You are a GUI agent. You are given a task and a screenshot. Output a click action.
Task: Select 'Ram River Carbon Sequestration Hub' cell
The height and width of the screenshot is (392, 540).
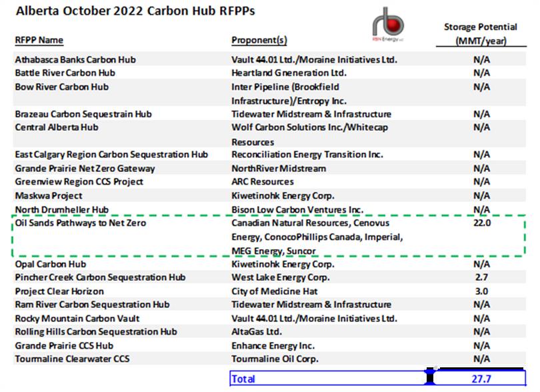pyautogui.click(x=92, y=305)
